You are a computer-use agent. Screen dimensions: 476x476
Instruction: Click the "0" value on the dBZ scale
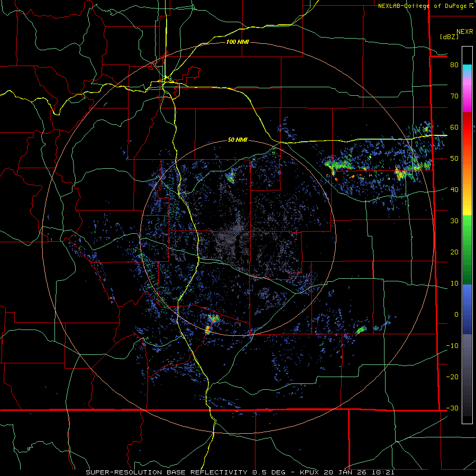click(456, 315)
